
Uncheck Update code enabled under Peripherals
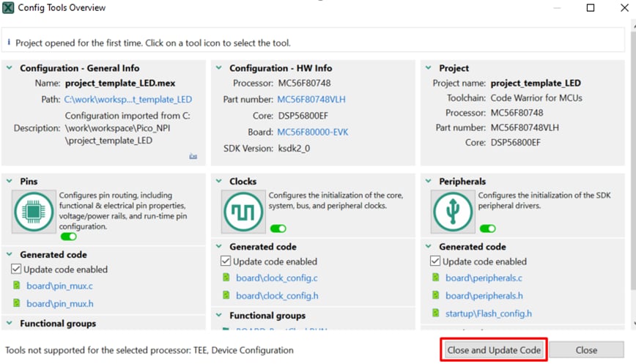click(435, 261)
